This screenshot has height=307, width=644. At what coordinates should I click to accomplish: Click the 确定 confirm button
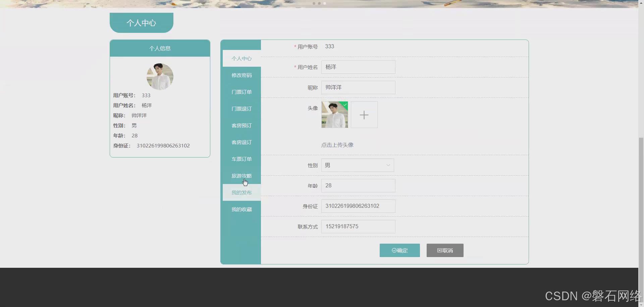pyautogui.click(x=399, y=250)
